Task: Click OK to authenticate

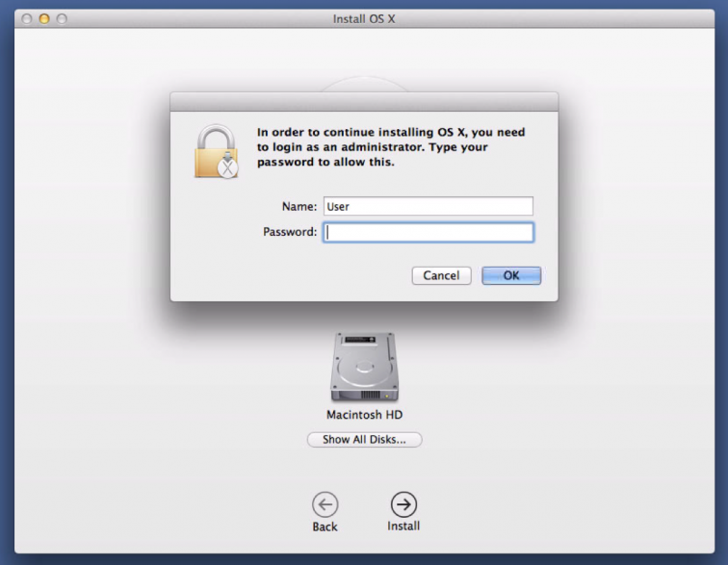Action: (x=511, y=276)
